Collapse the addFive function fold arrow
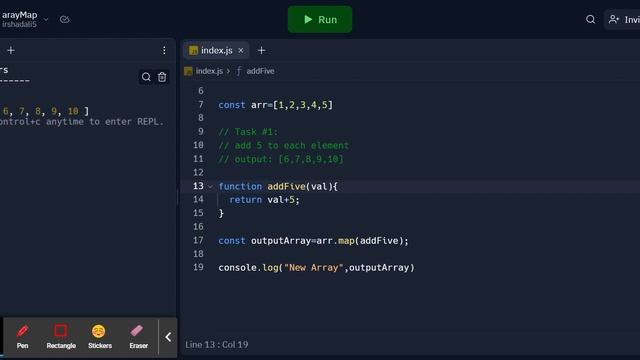 pos(210,187)
